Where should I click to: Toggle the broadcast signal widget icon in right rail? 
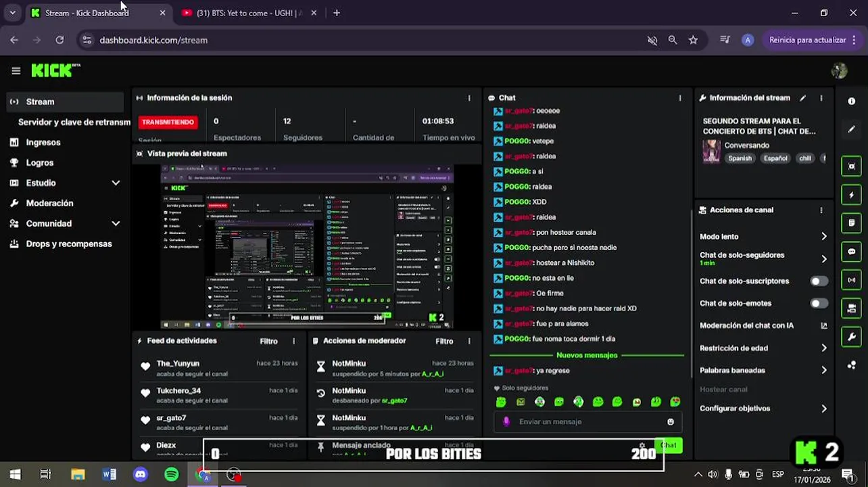[852, 280]
